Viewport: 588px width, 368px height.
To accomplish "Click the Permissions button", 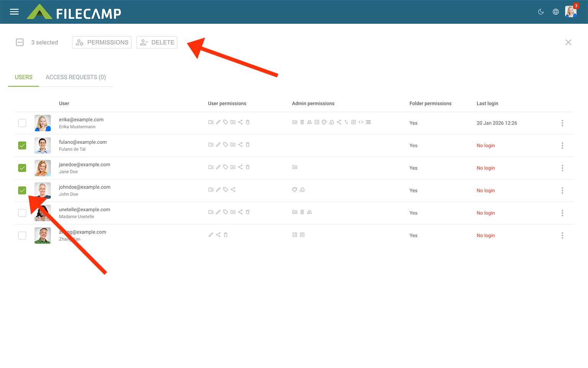I will (x=102, y=43).
